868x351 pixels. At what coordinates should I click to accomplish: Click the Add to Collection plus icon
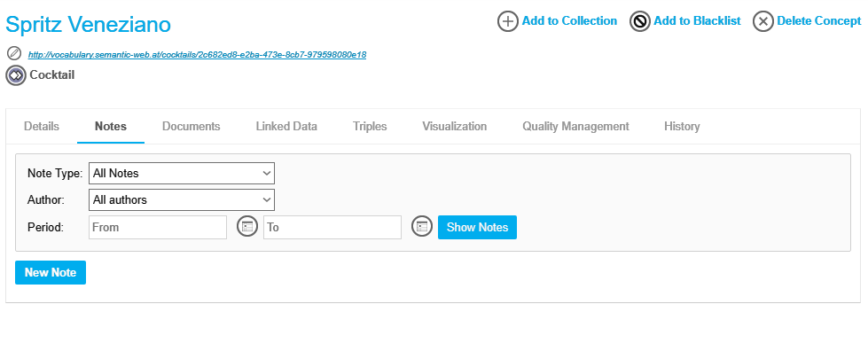click(508, 21)
